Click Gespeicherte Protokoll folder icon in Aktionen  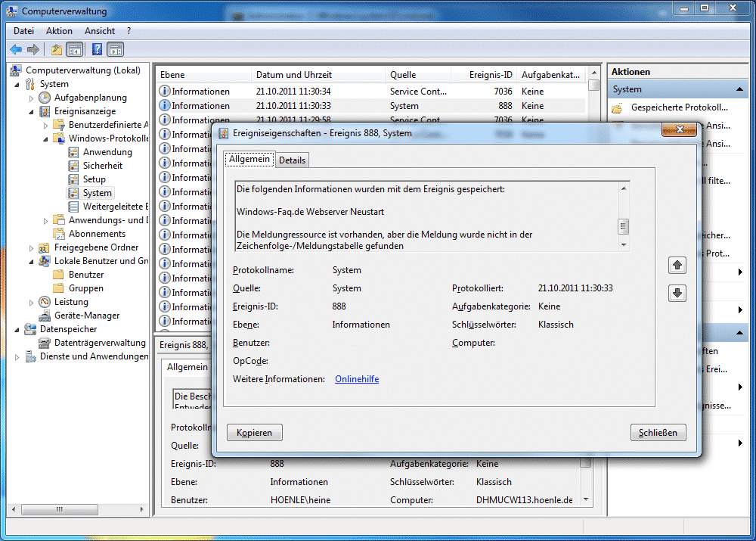617,107
